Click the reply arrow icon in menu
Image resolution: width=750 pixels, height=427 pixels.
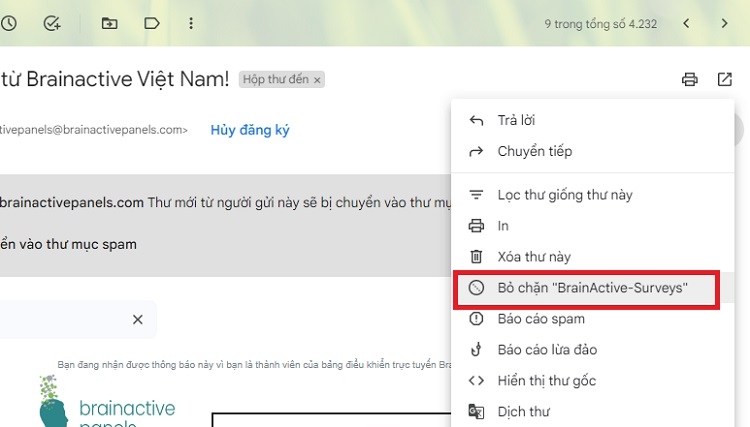click(x=476, y=120)
